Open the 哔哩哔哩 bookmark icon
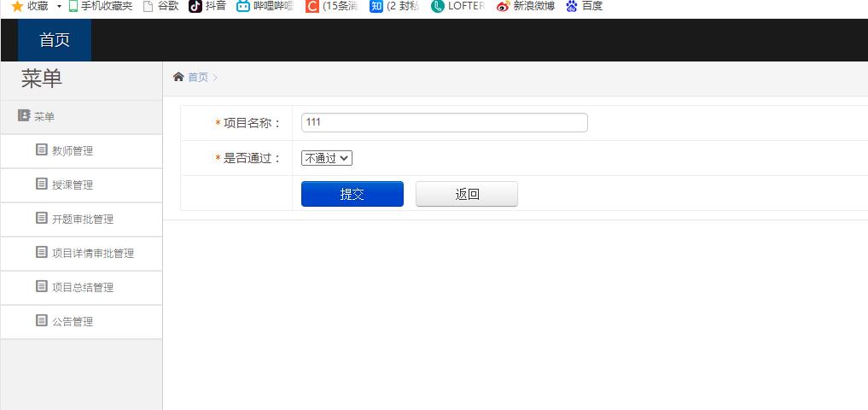Screen dimensions: 868x410 click(x=243, y=7)
